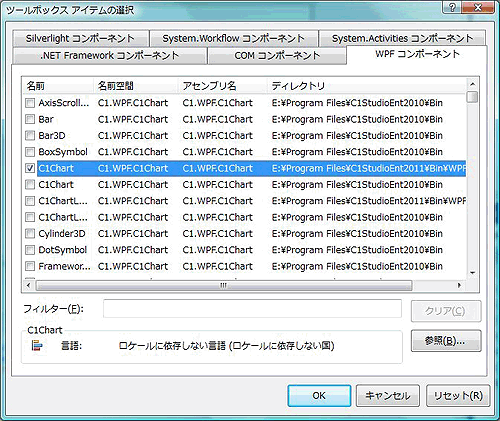Click the キャンセル button
The image size is (500, 421).
coord(388,396)
